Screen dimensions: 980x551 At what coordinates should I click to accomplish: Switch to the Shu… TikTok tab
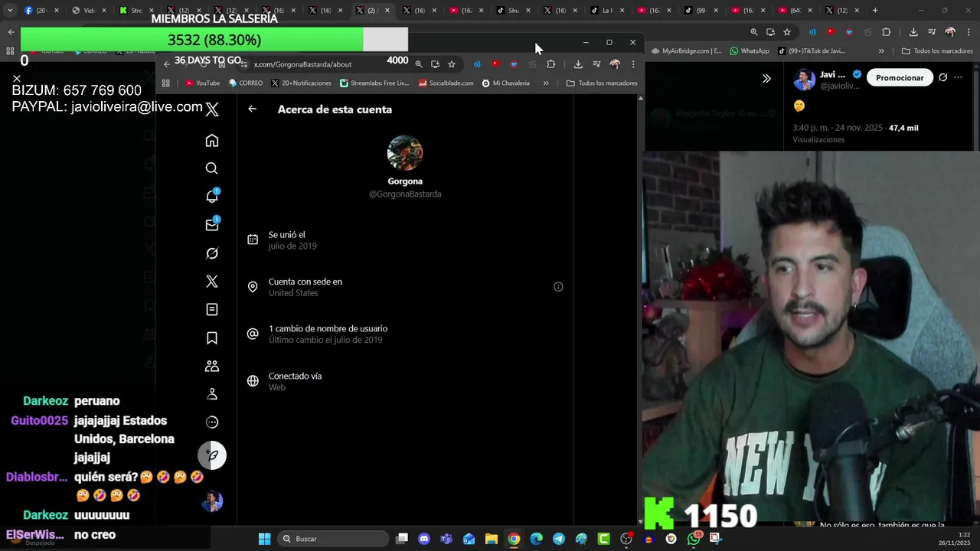514,11
